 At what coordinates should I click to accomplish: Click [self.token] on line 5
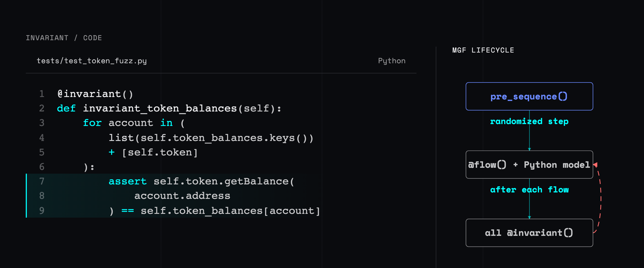click(160, 152)
